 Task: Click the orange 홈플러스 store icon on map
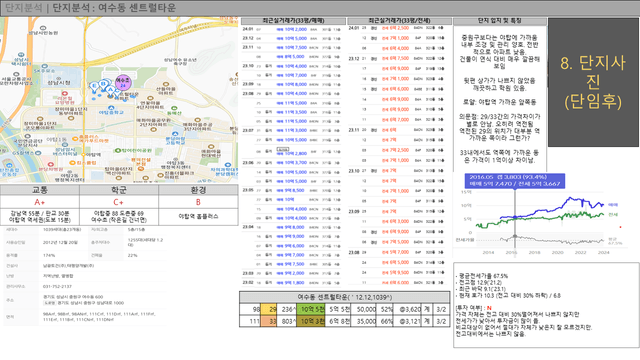pos(76,138)
